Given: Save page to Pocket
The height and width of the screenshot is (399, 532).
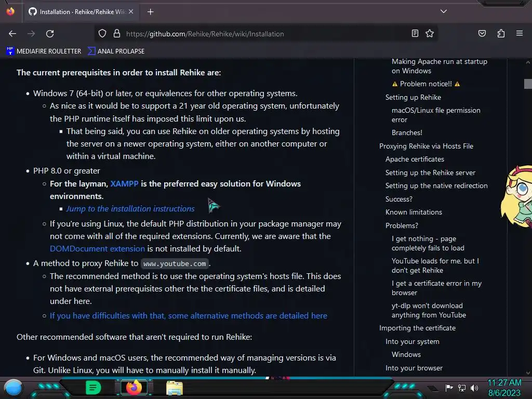Looking at the screenshot, I should [482, 33].
